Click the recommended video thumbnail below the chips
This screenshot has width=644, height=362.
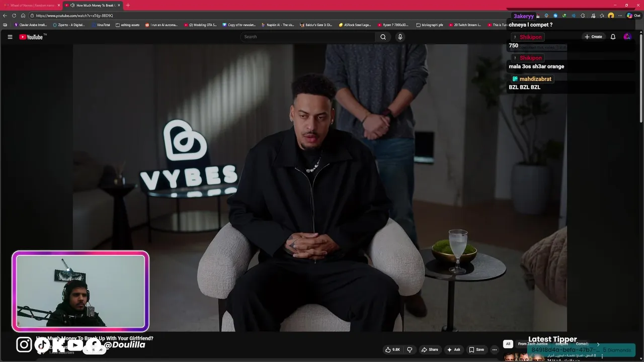(x=524, y=356)
